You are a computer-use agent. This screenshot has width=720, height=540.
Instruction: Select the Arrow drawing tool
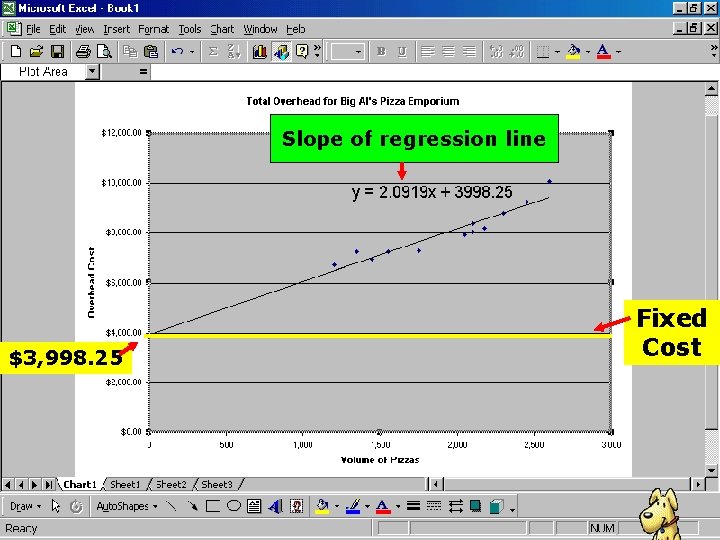click(192, 506)
